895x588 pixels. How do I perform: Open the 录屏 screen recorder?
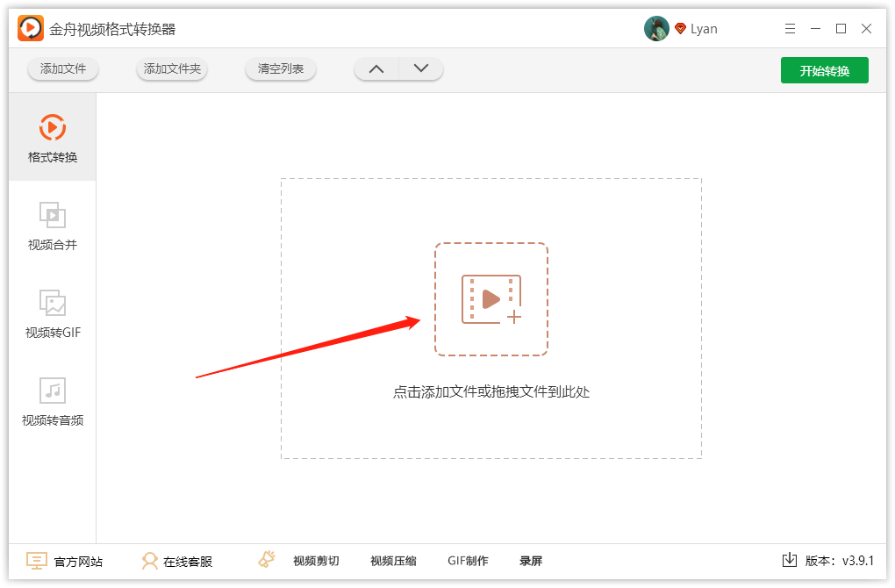(x=532, y=561)
